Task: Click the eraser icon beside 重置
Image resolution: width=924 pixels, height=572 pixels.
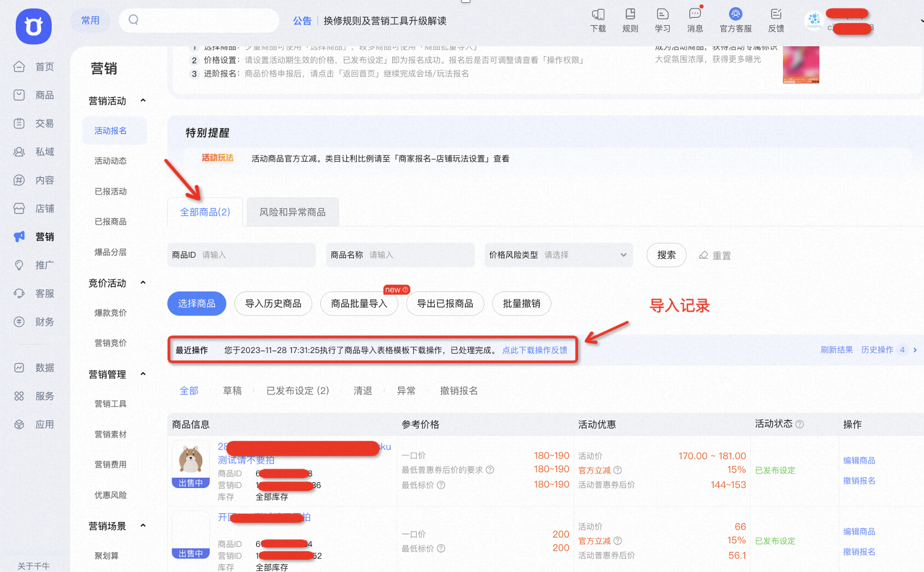Action: 703,255
